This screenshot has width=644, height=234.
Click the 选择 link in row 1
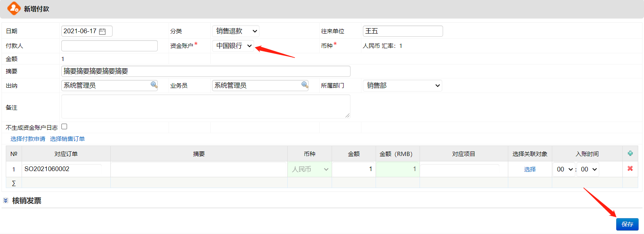[x=530, y=169]
